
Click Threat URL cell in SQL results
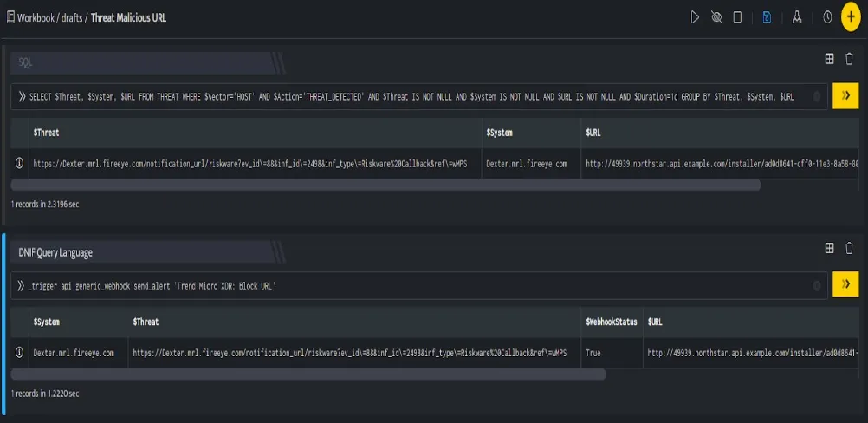[255, 164]
